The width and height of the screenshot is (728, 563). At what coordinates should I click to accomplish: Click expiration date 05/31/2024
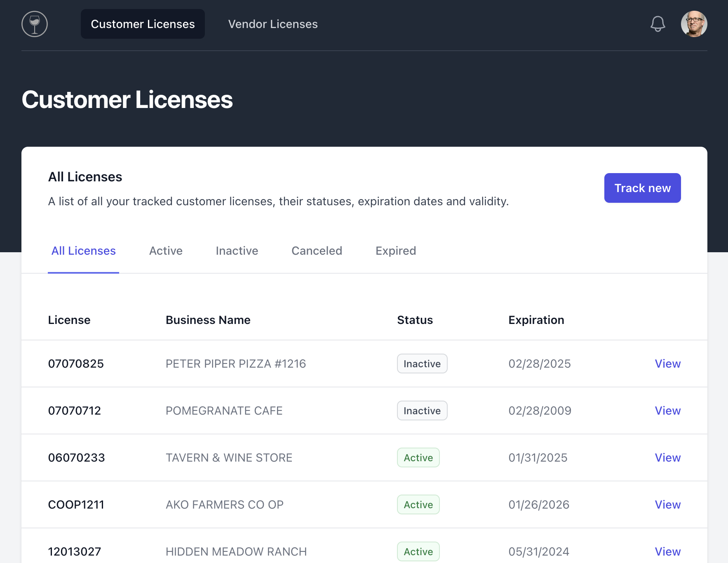point(539,551)
